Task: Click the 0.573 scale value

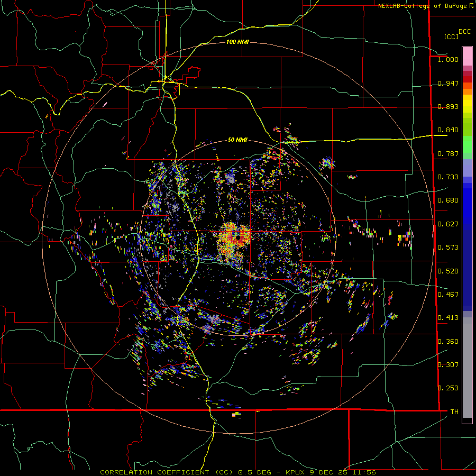Action: [448, 248]
